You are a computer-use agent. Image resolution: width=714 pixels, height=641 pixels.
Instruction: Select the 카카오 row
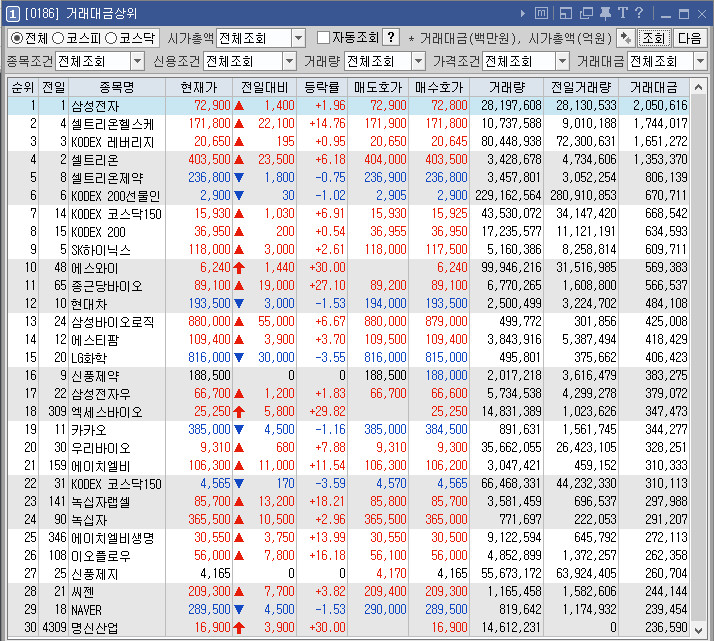[x=348, y=430]
